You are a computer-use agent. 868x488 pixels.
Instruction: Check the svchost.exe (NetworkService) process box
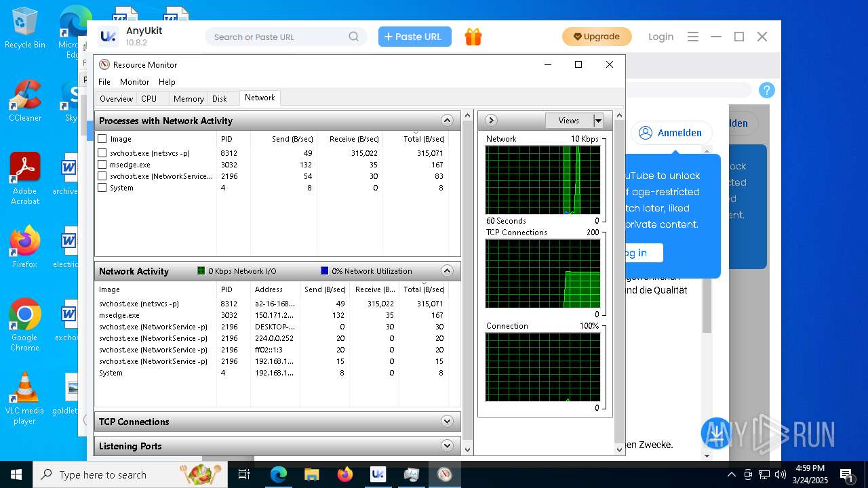pyautogui.click(x=102, y=176)
